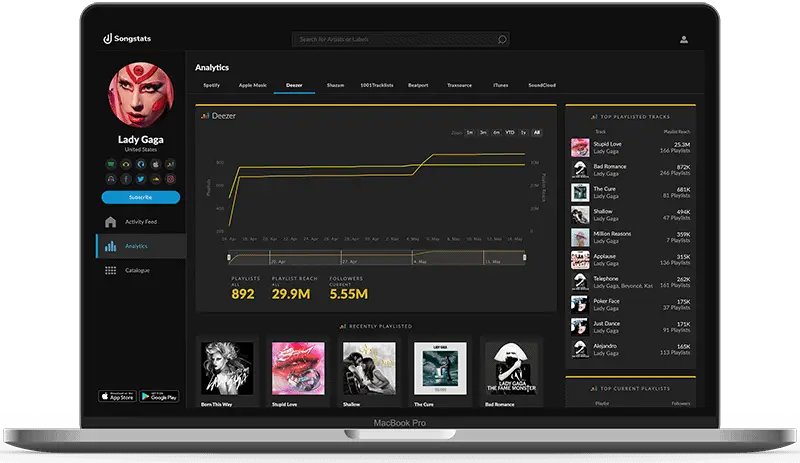
Task: Set chart zoom to All
Action: point(536,133)
